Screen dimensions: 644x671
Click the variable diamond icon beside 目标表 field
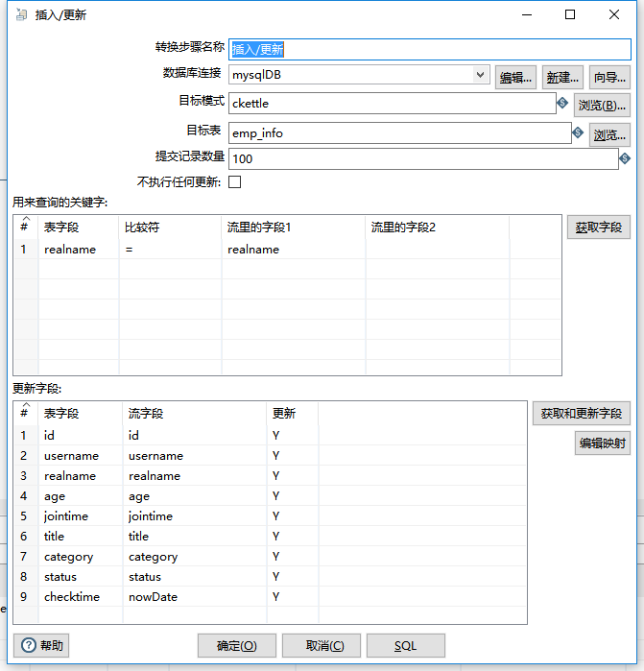pos(578,132)
